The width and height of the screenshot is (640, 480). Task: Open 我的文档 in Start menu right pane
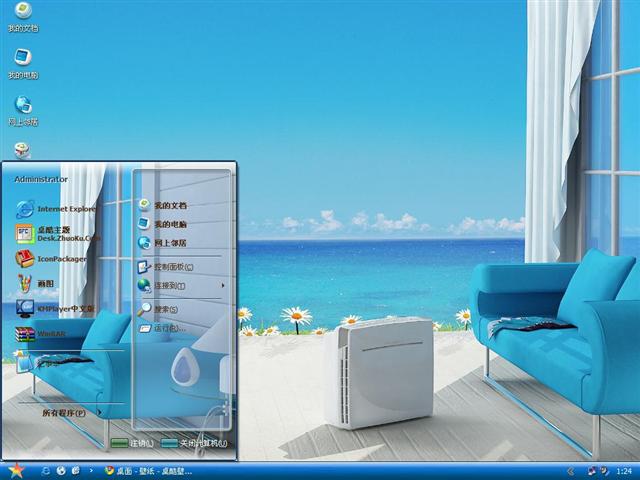162,205
